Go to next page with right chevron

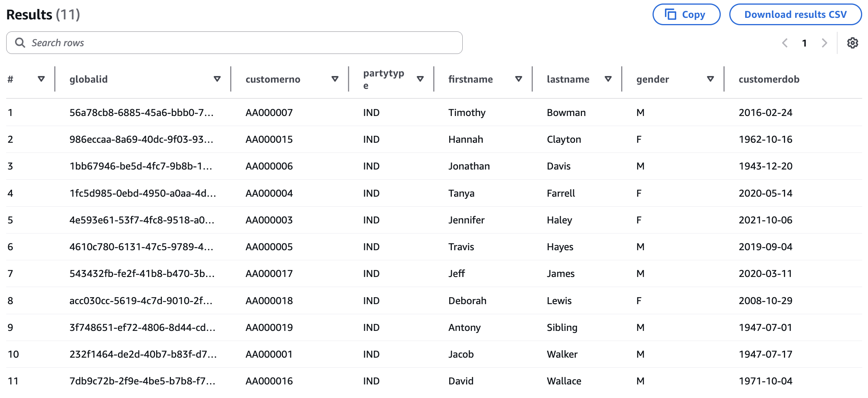coord(824,43)
